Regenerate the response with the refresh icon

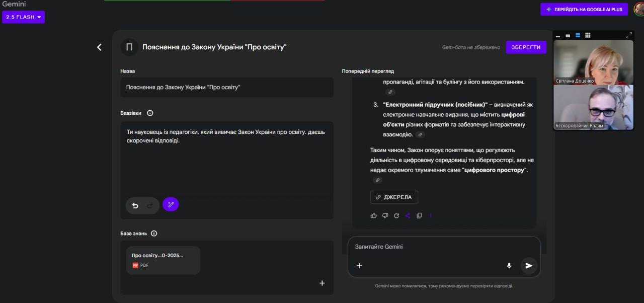click(x=396, y=216)
